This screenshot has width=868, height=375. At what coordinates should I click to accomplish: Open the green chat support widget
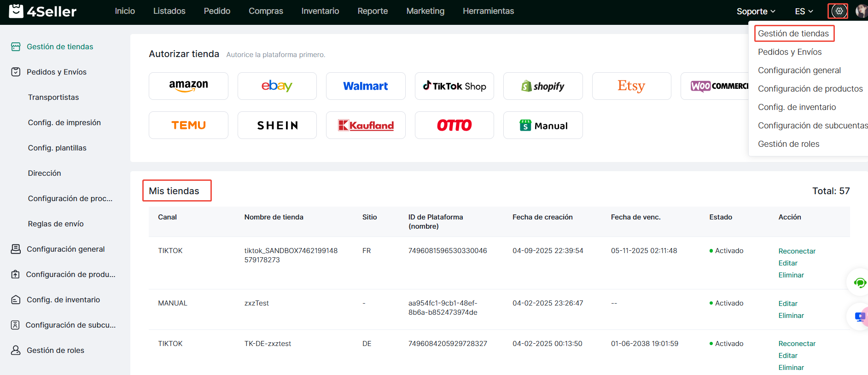[x=859, y=283]
